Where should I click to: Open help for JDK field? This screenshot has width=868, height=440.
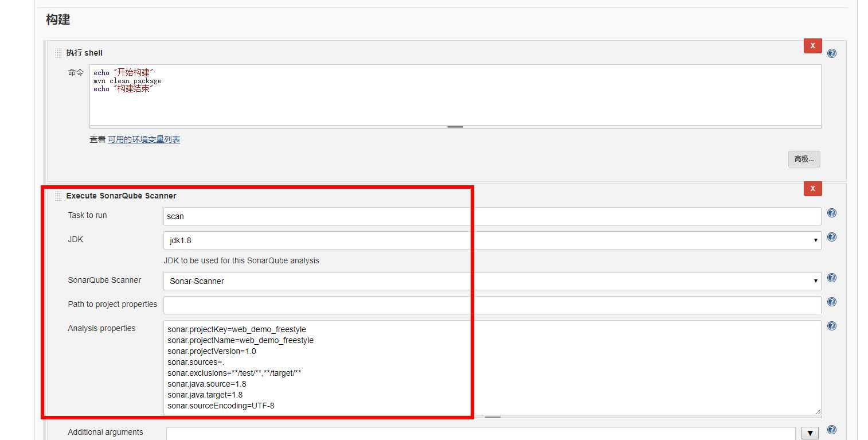[832, 237]
